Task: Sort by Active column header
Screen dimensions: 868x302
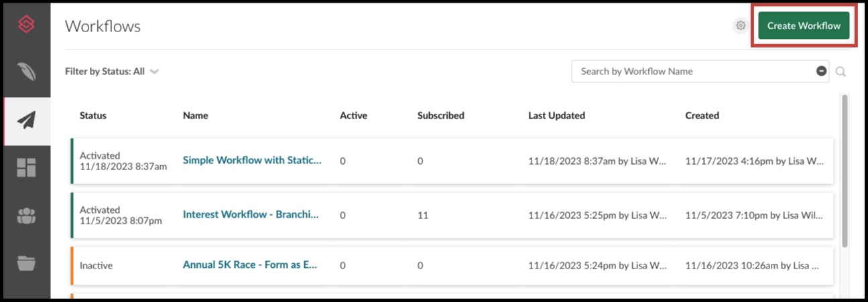Action: pyautogui.click(x=353, y=115)
